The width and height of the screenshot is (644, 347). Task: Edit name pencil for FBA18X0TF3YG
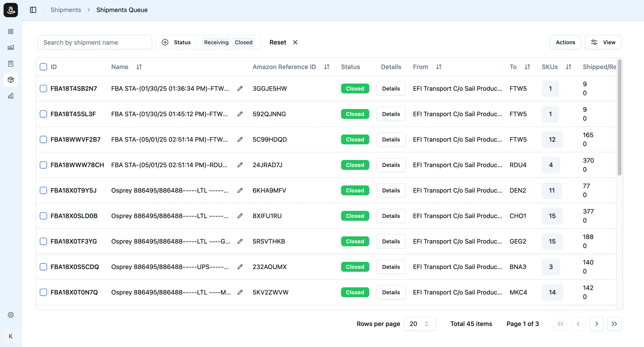click(240, 241)
